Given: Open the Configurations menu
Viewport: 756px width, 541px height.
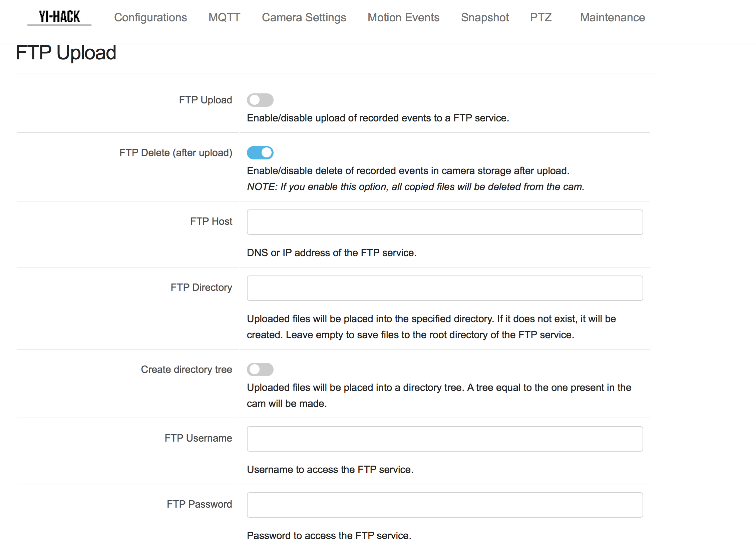Looking at the screenshot, I should point(150,17).
